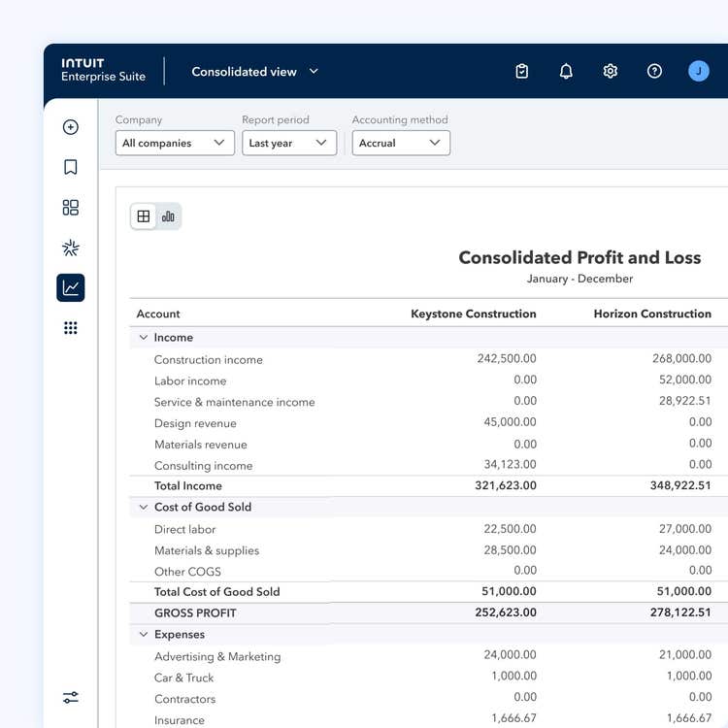728x728 pixels.
Task: Select the Construction income row label
Action: (x=208, y=360)
